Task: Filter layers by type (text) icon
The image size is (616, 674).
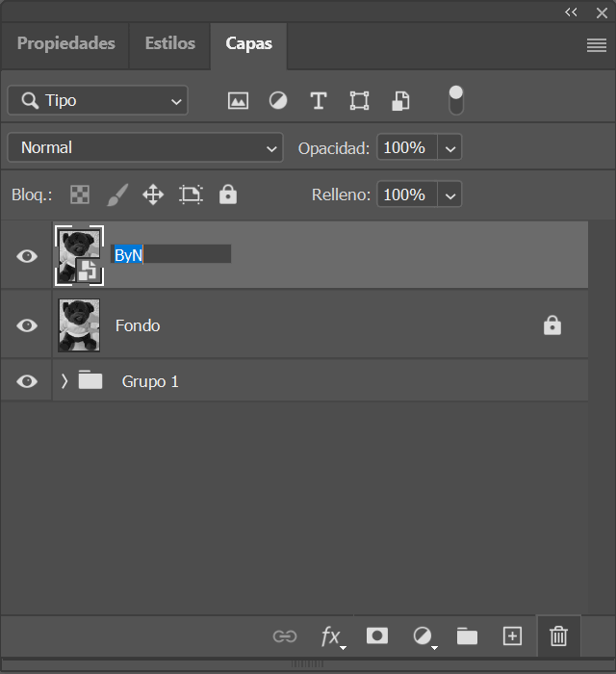Action: tap(319, 101)
